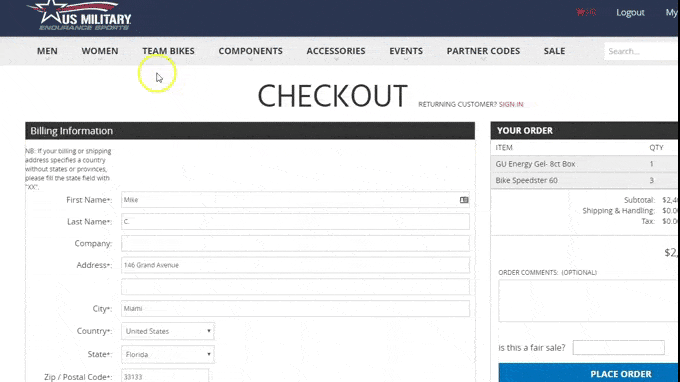Open the MEN menu

click(x=47, y=51)
